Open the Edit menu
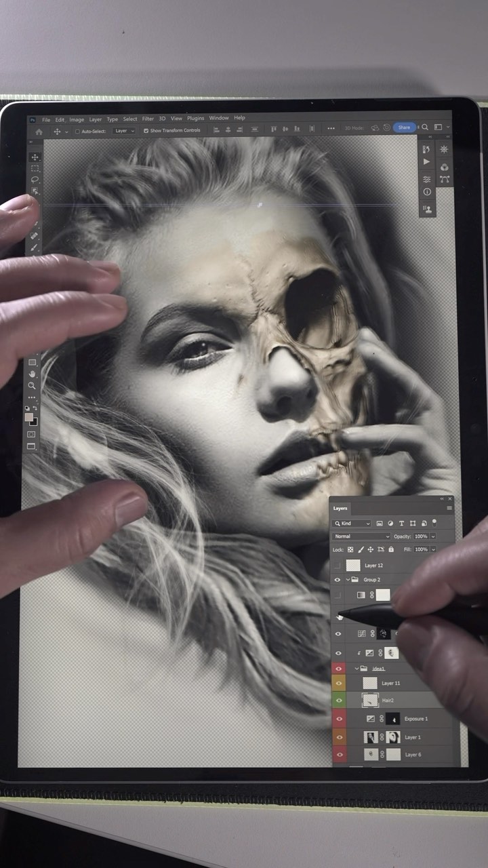 click(60, 119)
